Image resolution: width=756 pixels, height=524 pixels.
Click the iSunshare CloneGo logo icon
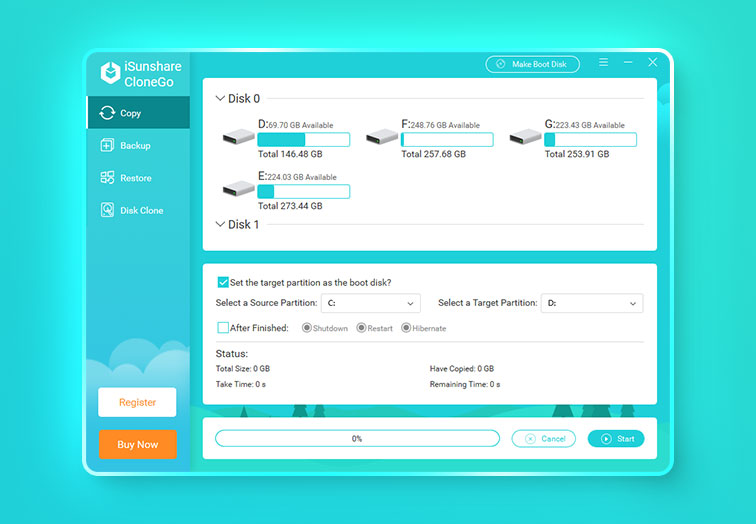point(110,73)
